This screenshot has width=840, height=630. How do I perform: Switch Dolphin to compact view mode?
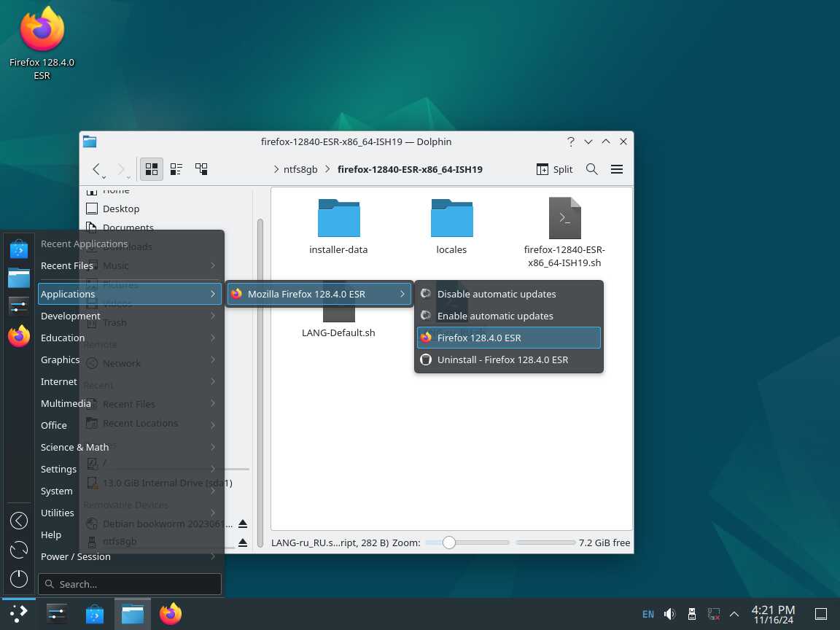click(176, 169)
